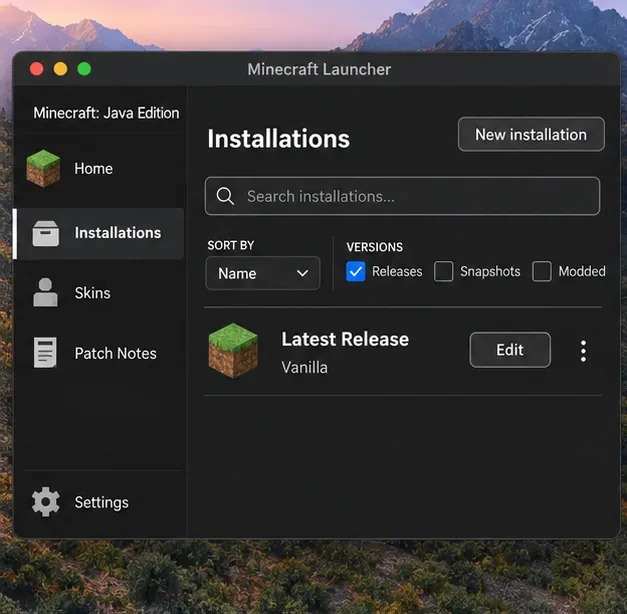Click the Vanilla subtitle text
The image size is (627, 614).
[304, 367]
